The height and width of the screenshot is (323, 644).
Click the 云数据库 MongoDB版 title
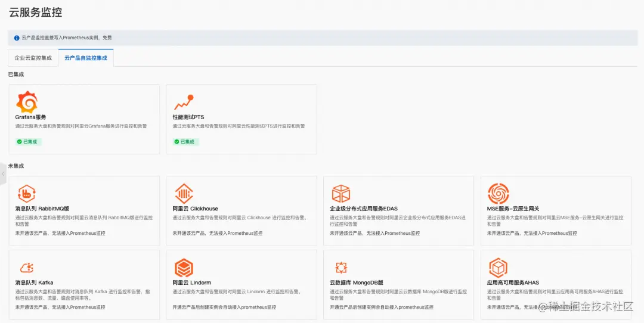[357, 282]
